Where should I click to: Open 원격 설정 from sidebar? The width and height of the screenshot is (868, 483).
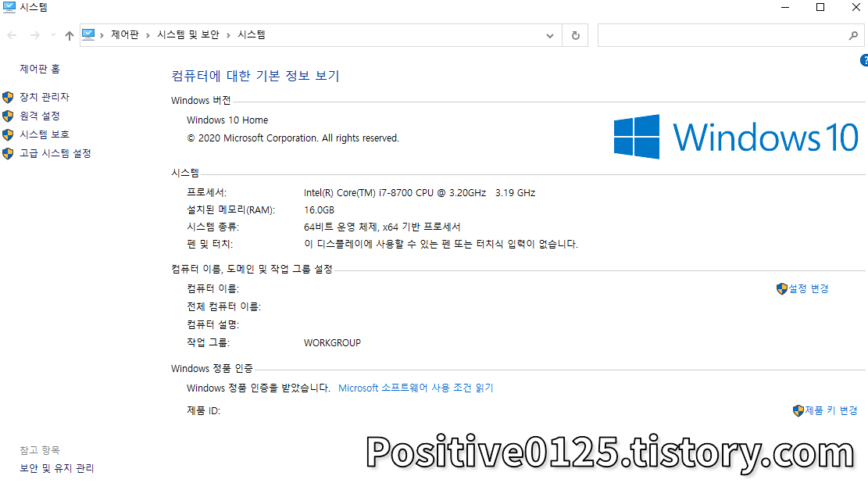click(x=40, y=116)
